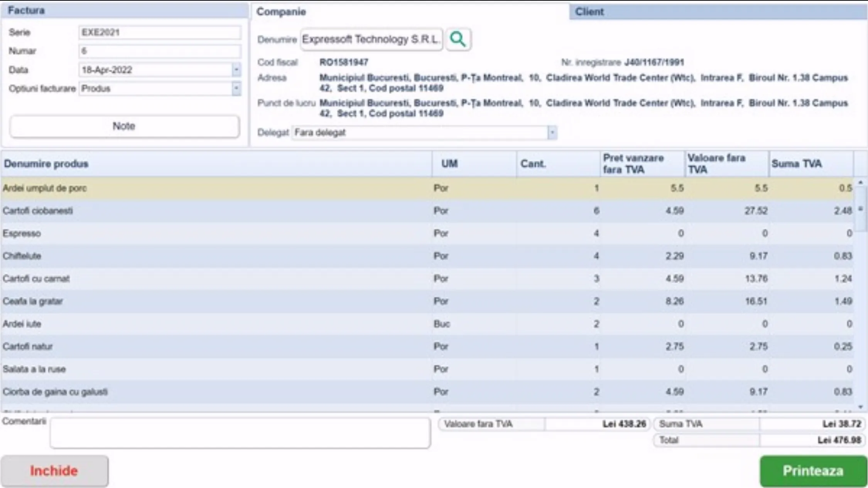Click into the Numar field

coord(160,51)
